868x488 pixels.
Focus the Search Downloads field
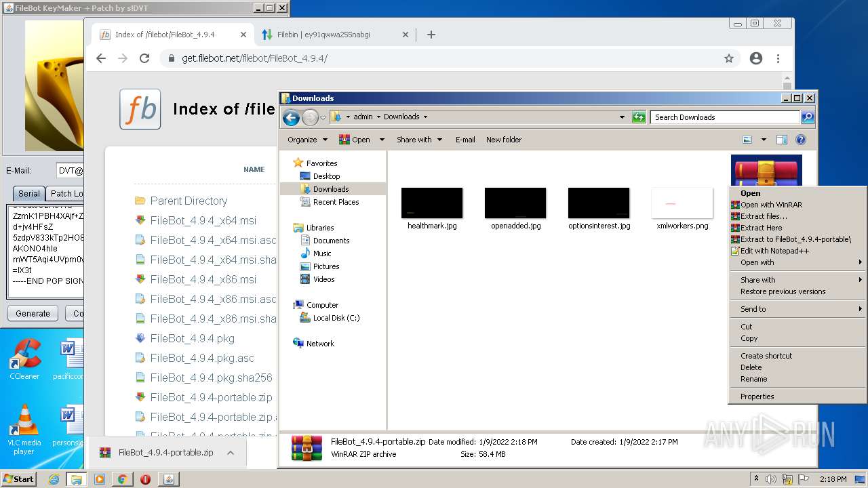coord(724,117)
